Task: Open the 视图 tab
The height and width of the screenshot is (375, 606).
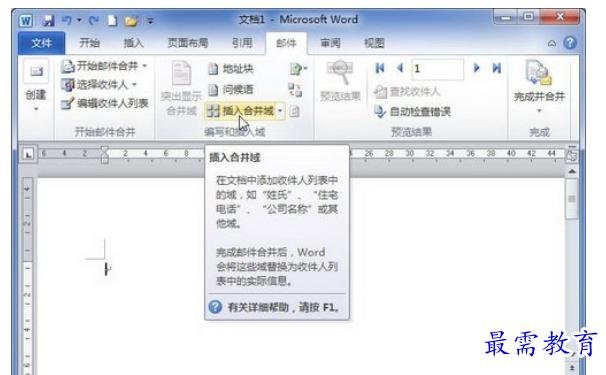Action: point(374,43)
